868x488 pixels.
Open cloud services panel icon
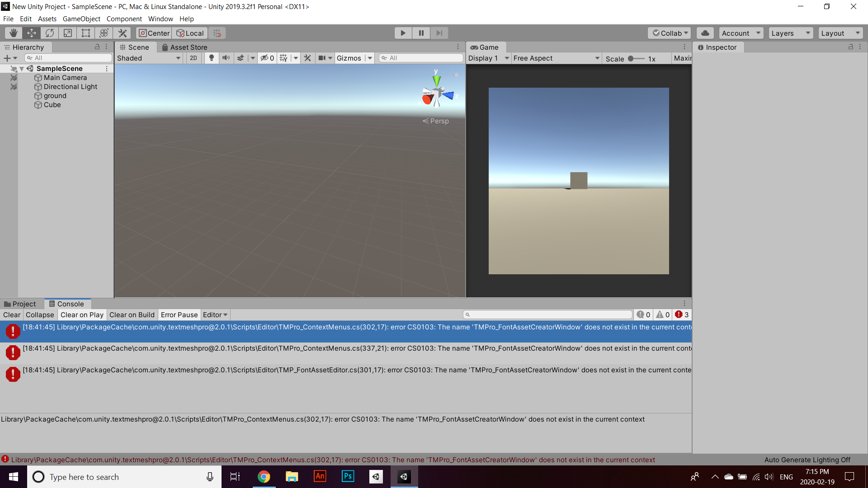[x=705, y=33]
